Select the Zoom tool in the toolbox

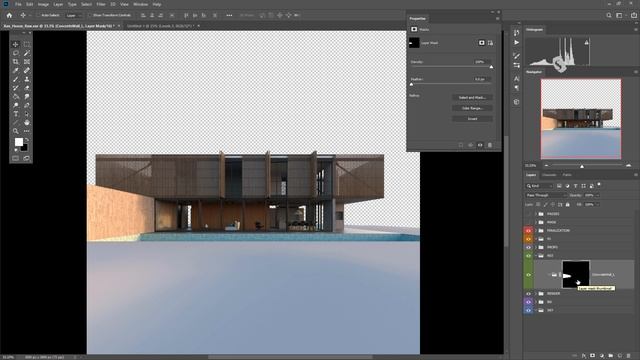(16, 131)
